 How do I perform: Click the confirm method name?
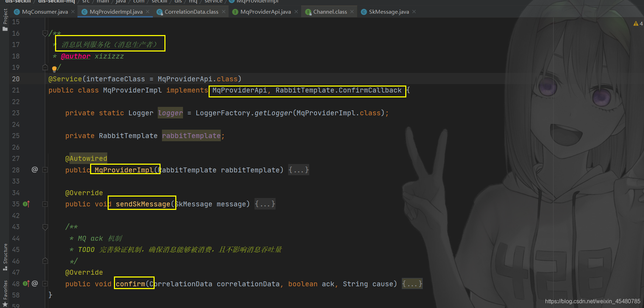pyautogui.click(x=130, y=284)
